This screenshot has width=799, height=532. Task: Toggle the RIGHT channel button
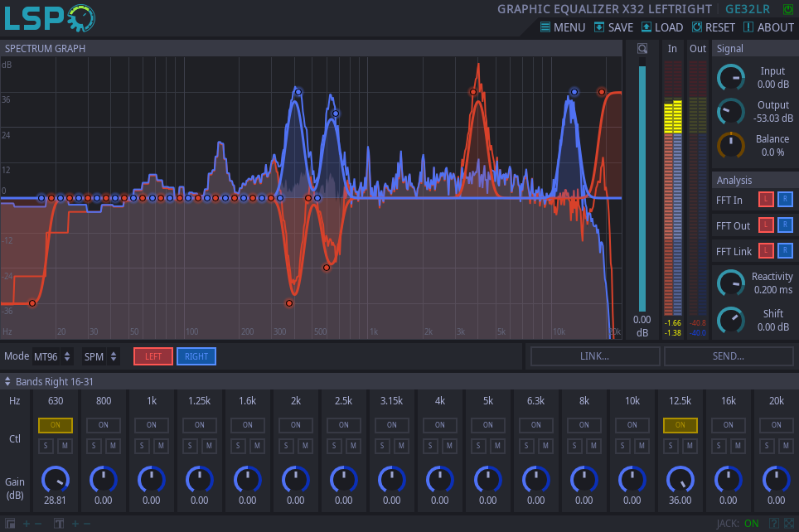click(196, 356)
